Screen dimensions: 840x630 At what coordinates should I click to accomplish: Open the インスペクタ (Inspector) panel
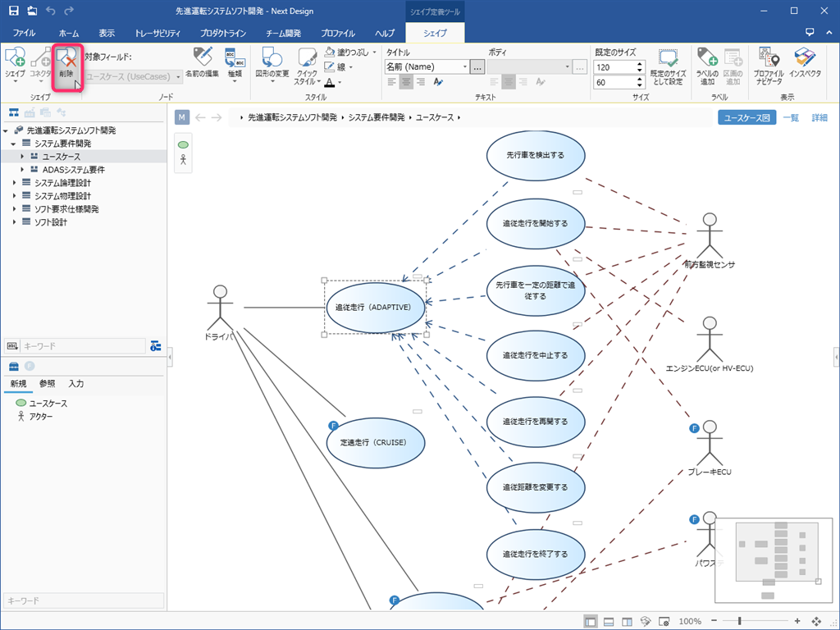805,65
